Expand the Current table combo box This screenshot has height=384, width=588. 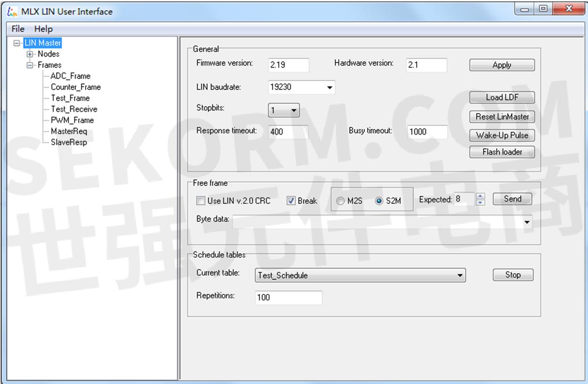pyautogui.click(x=459, y=276)
